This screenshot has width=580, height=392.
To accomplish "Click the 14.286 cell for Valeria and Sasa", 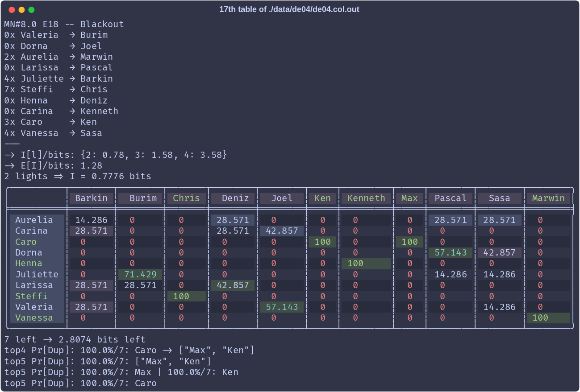I will coord(500,307).
